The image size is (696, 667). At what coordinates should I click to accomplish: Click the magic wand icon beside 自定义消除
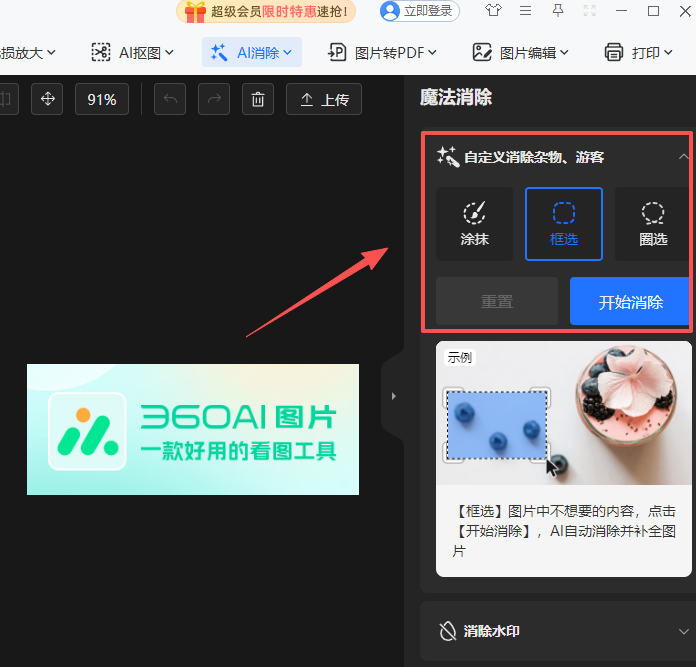[448, 156]
